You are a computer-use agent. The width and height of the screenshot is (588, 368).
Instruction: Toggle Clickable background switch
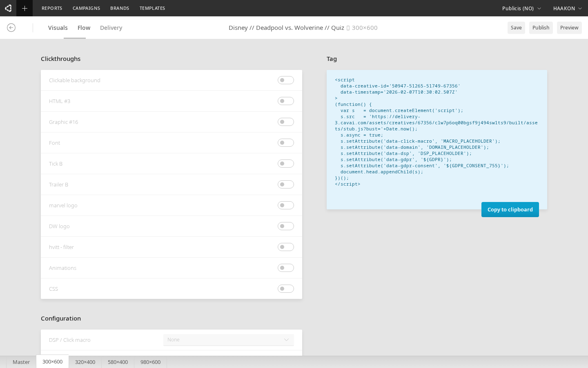(285, 80)
